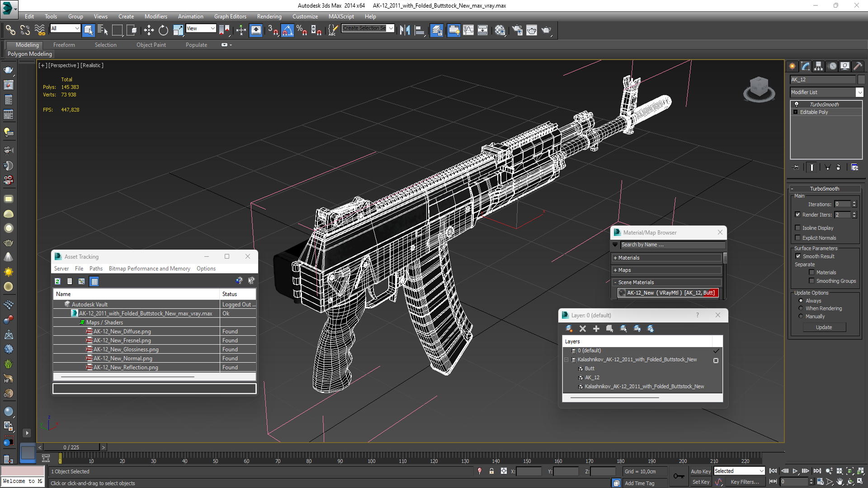Viewport: 868px width, 488px height.
Task: Click the time slider 0 / 225
Action: [71, 447]
